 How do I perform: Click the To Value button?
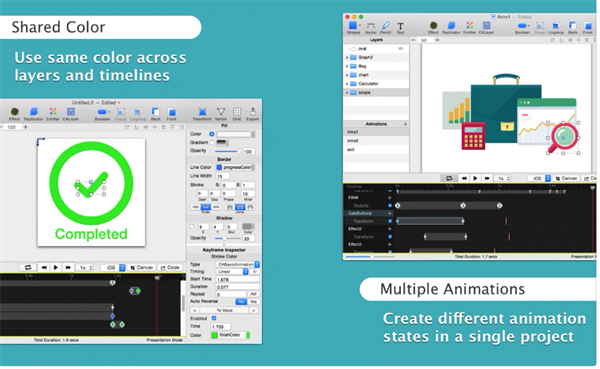pyautogui.click(x=225, y=310)
